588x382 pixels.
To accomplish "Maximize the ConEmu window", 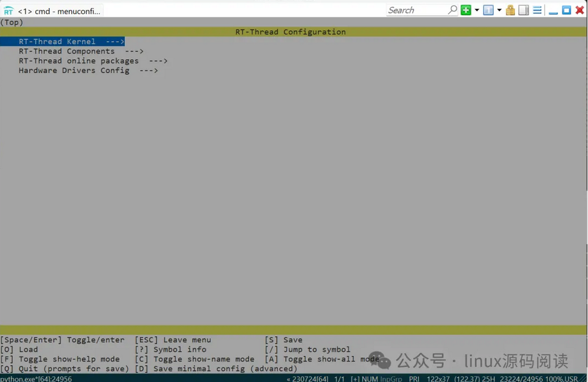I will 567,10.
